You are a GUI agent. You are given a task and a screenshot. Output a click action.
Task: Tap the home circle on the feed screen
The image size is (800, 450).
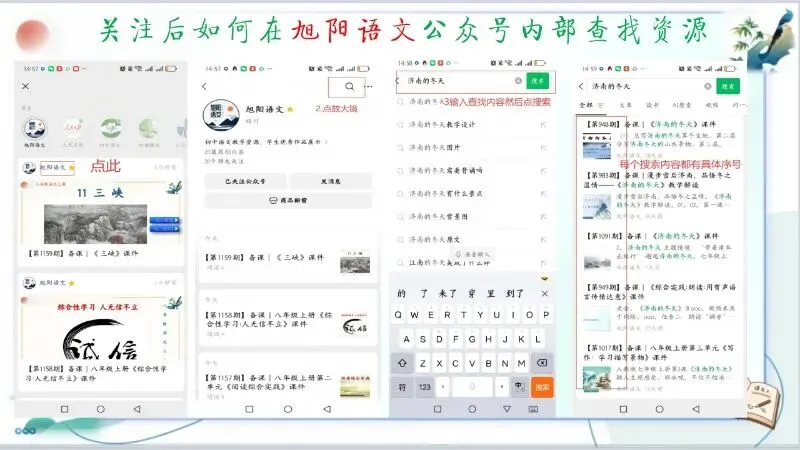coord(101,409)
